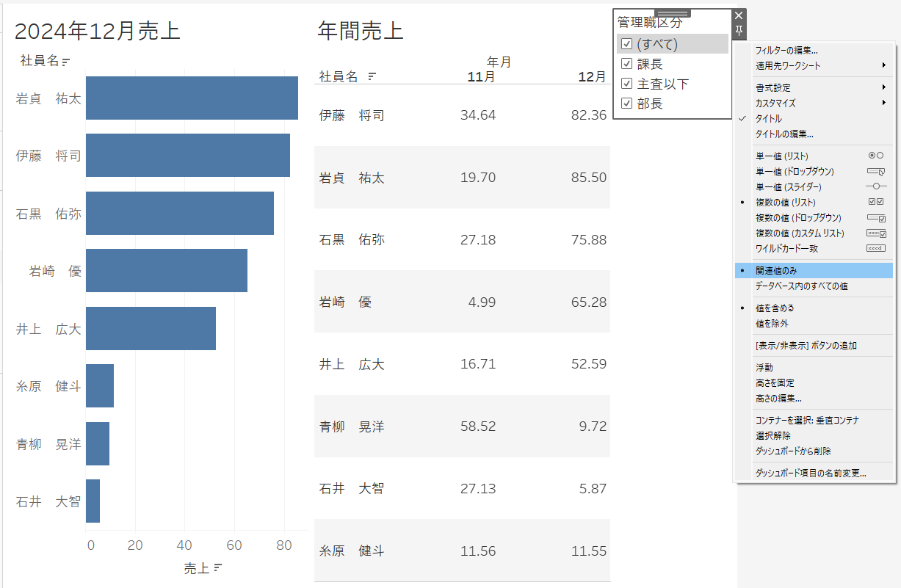Click the 管理職区分 filter title
The image size is (901, 588).
(650, 23)
